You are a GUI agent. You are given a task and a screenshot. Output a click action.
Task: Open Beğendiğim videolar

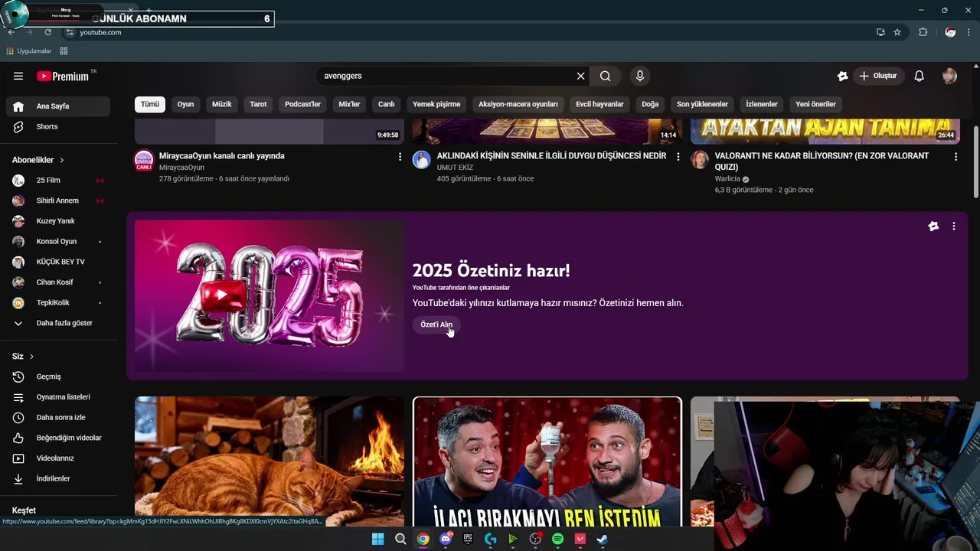pyautogui.click(x=58, y=438)
